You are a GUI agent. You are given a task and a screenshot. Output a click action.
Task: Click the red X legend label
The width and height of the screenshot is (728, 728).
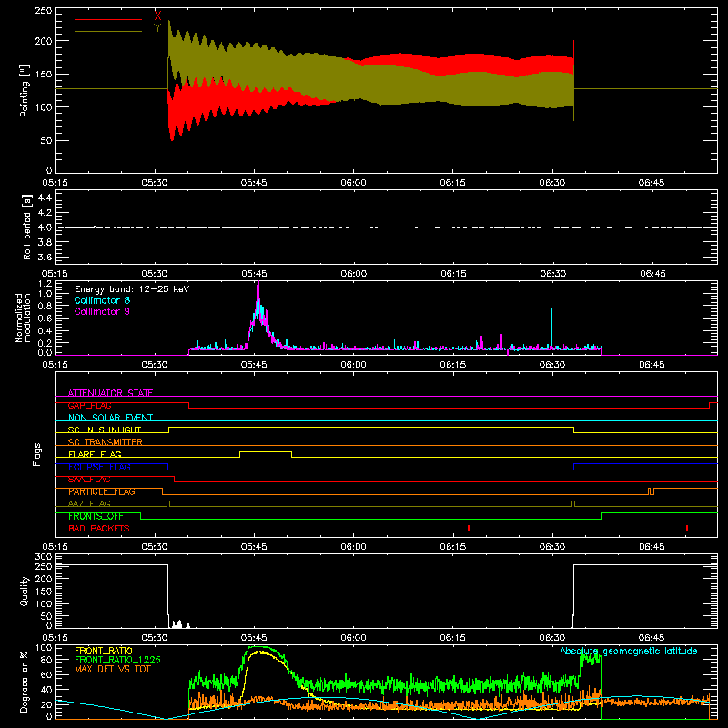point(157,16)
